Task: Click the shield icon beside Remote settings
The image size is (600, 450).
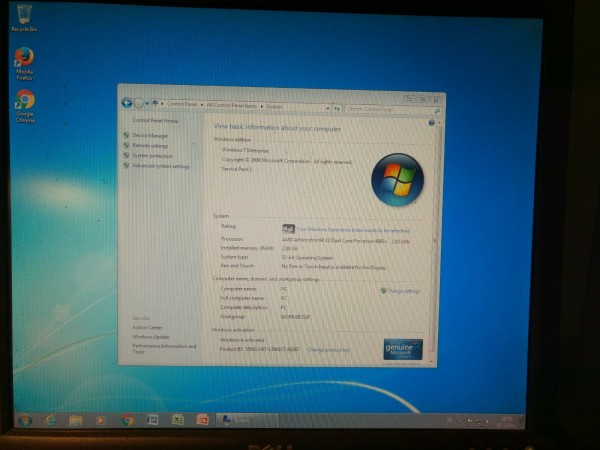Action: [x=126, y=145]
